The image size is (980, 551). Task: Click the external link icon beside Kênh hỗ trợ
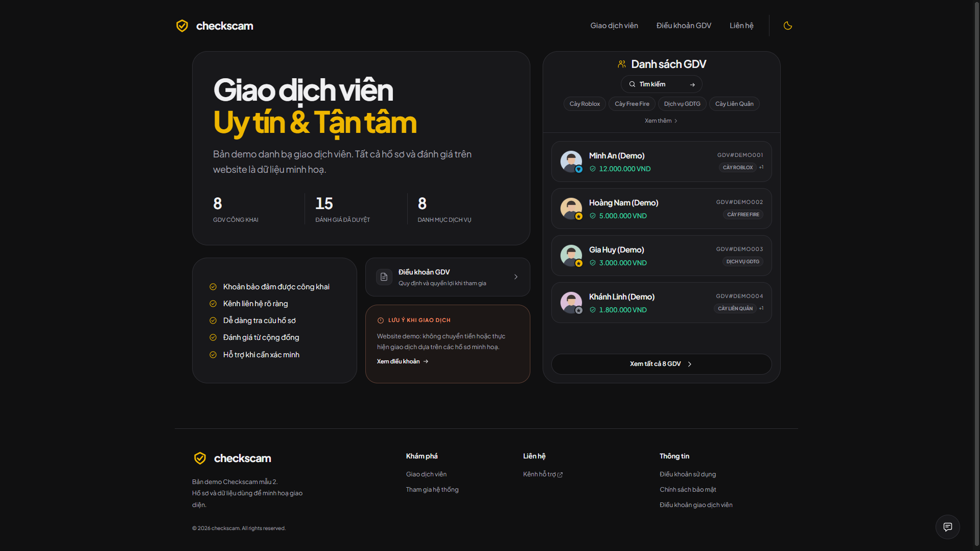click(560, 475)
